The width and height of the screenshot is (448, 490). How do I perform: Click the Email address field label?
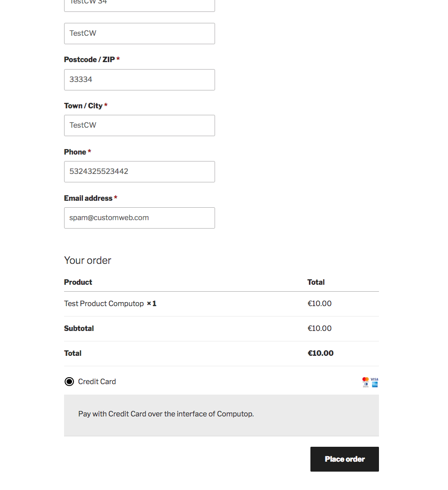[x=88, y=198]
